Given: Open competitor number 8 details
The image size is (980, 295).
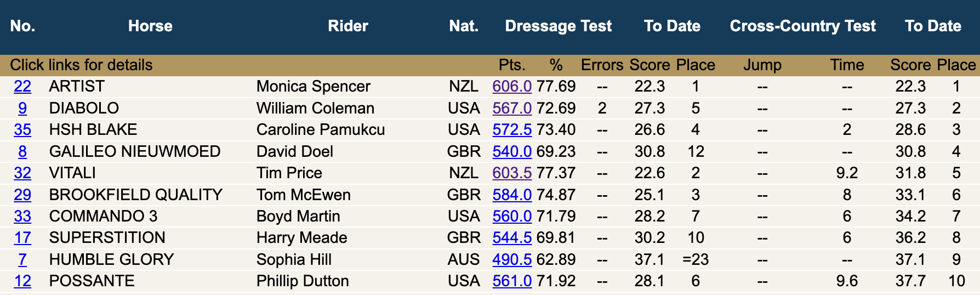Looking at the screenshot, I should pyautogui.click(x=22, y=151).
